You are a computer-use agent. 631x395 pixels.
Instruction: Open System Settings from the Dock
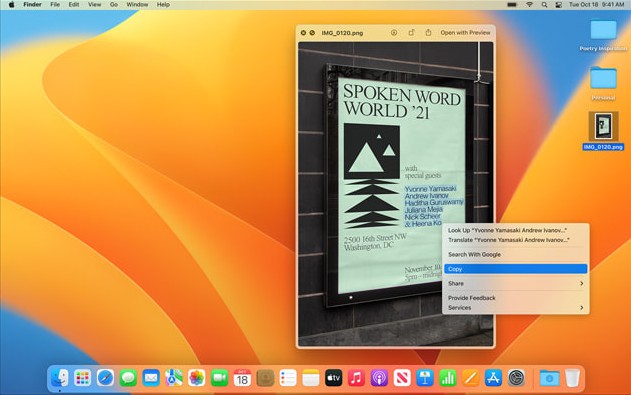click(x=516, y=378)
